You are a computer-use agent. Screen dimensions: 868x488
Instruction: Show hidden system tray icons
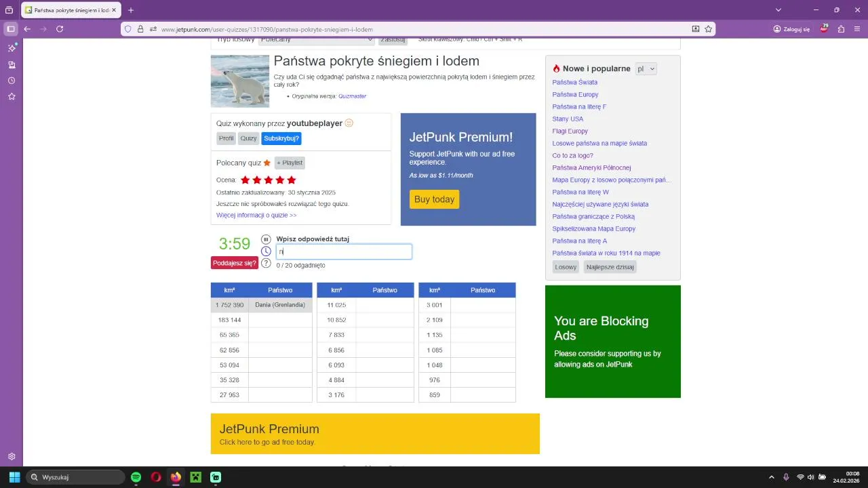point(771,477)
